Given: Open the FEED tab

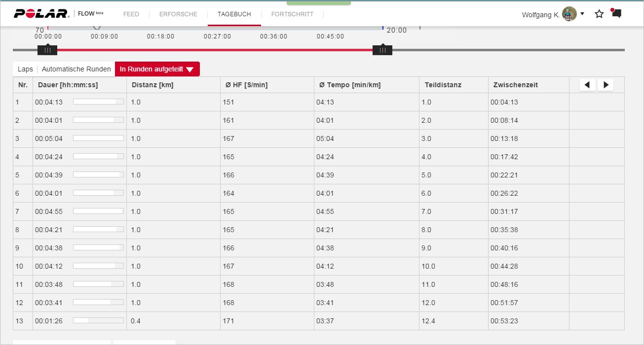Looking at the screenshot, I should (x=131, y=14).
